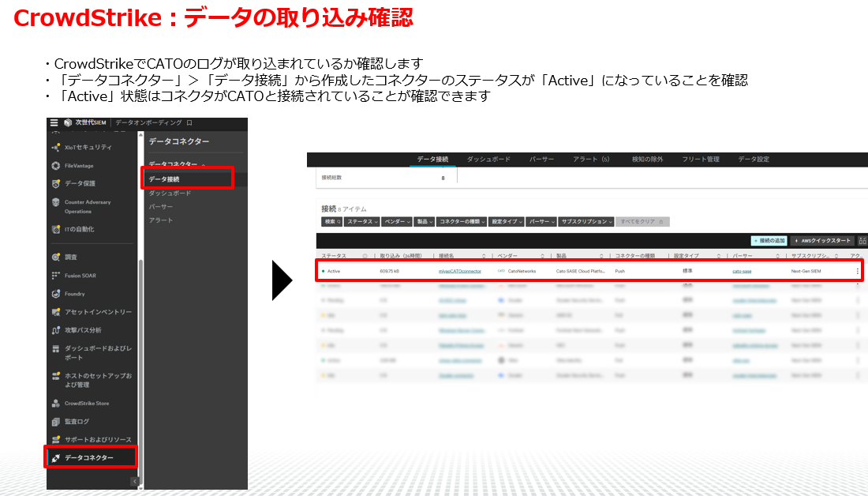The image size is (868, 496).
Task: Click the bookmark icon after データオンボーディング
Action: click(189, 122)
